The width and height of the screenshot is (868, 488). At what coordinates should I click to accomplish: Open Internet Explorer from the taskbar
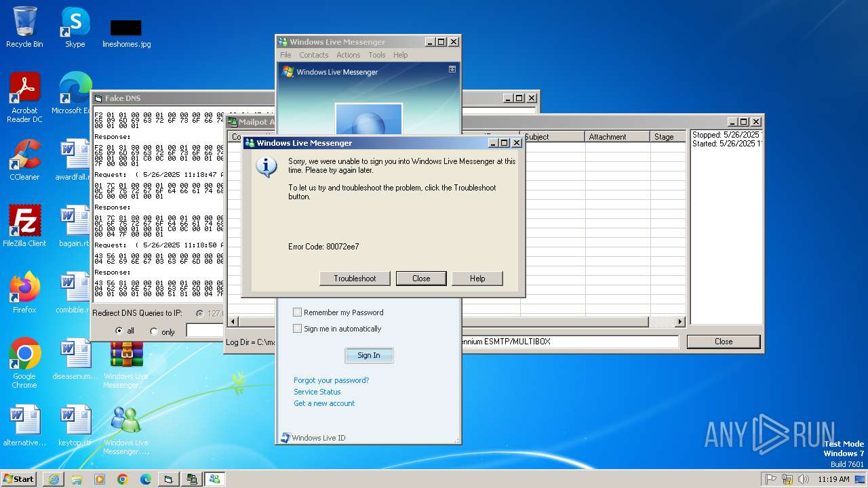(x=54, y=479)
